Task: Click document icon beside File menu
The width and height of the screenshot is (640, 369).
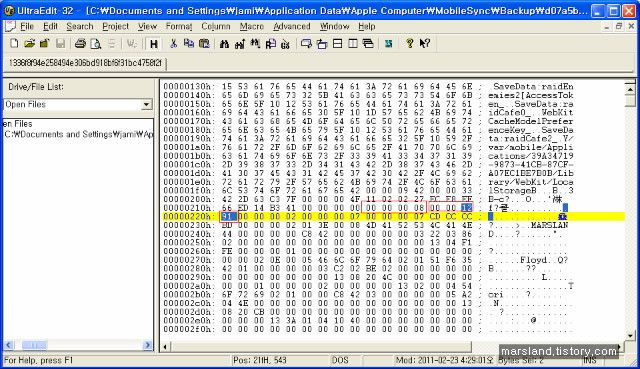Action: tap(10, 27)
